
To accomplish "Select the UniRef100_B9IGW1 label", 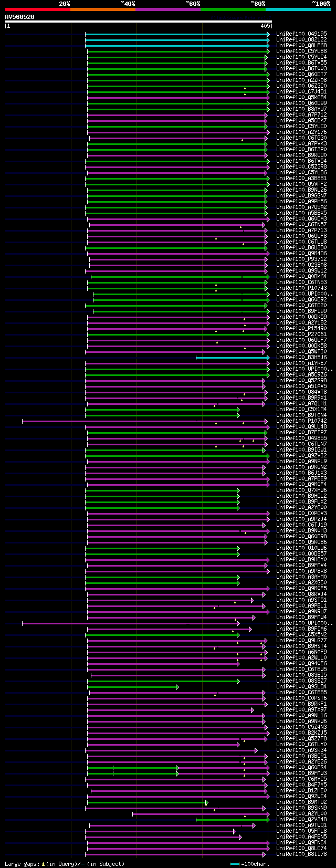I will [x=301, y=450].
